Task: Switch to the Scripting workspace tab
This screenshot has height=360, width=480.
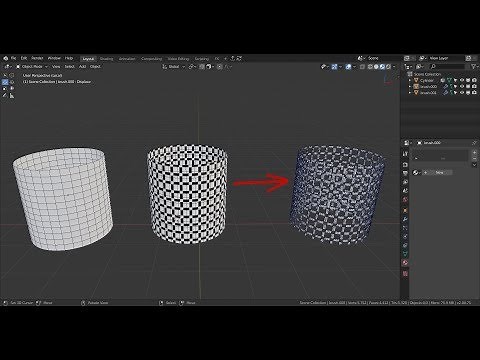Action: click(x=202, y=59)
